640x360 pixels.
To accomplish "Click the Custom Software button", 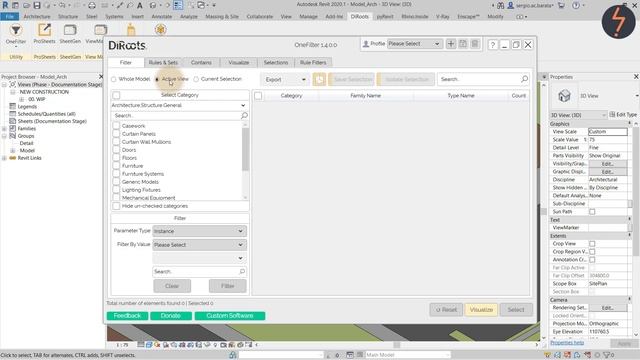I will [230, 316].
